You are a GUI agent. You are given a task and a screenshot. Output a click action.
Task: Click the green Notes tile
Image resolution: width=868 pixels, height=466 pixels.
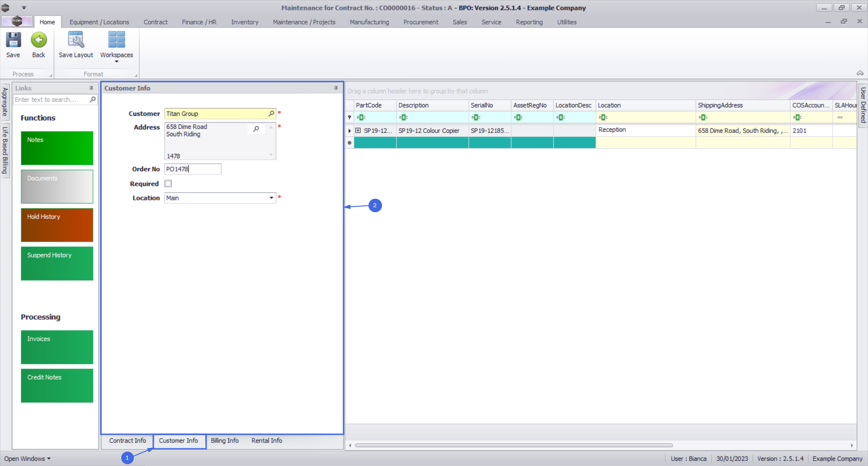coord(57,148)
